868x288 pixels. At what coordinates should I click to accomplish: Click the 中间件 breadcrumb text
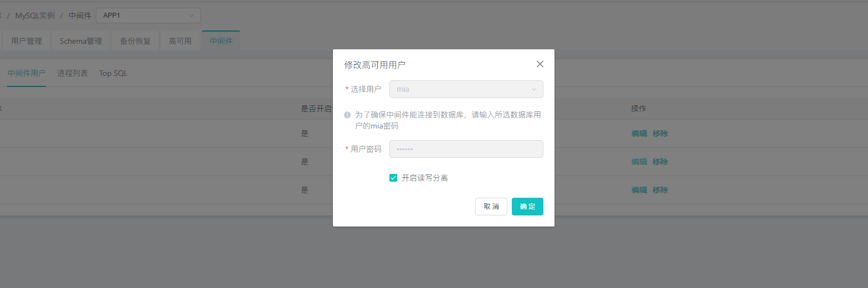coord(80,16)
